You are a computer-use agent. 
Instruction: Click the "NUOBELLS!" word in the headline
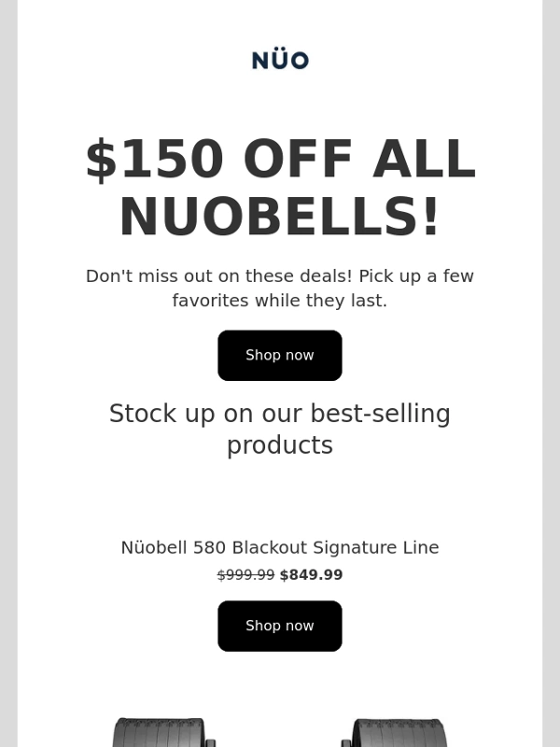279,218
